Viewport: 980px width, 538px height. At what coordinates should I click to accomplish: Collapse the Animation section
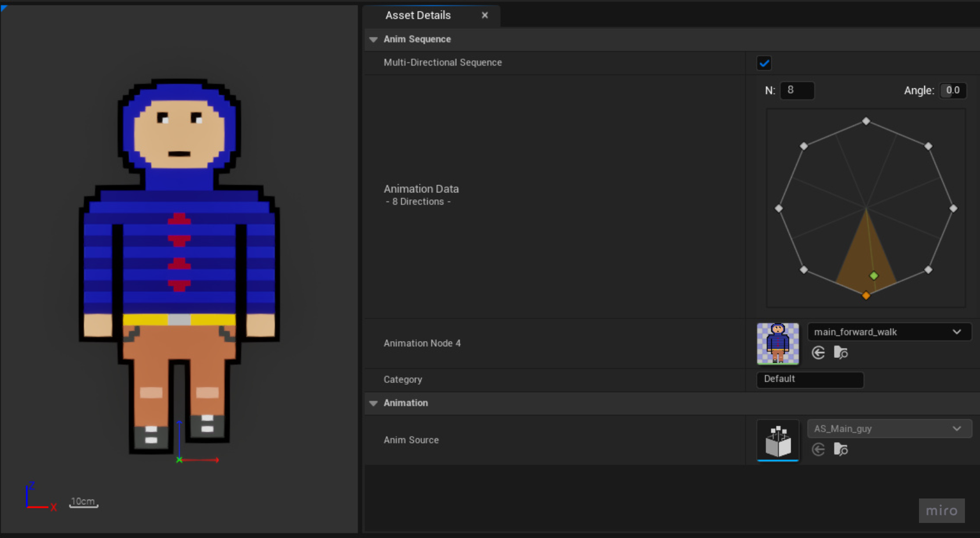[x=374, y=403]
